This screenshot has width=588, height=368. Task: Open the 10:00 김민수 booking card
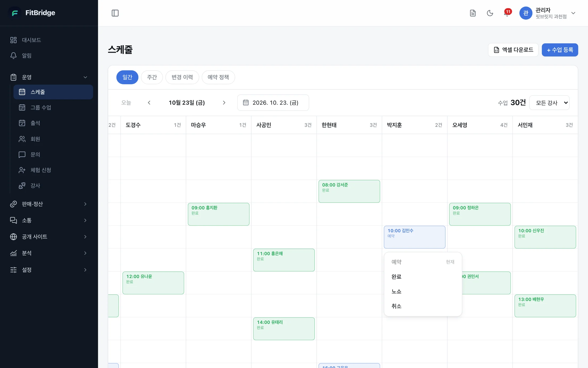[x=415, y=237]
